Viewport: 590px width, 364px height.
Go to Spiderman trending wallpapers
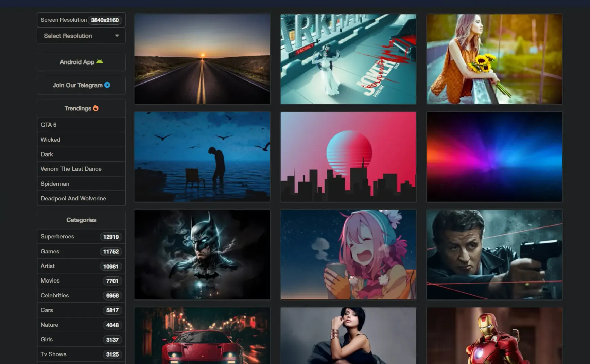81,184
